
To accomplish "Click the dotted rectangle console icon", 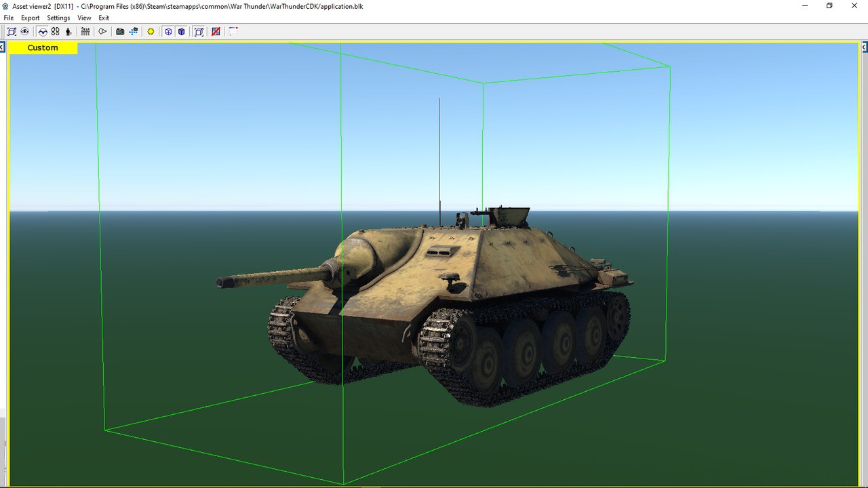I will click(233, 31).
